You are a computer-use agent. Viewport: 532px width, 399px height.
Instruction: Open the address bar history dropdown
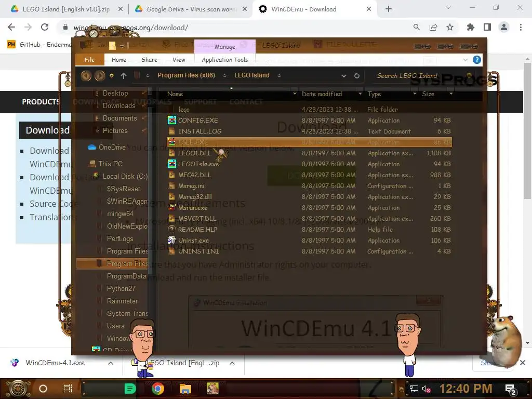(x=344, y=76)
